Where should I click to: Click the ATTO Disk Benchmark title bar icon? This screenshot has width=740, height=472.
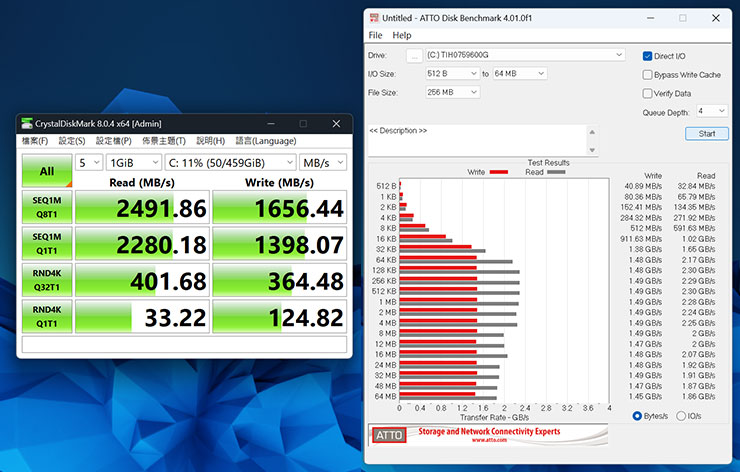click(x=375, y=18)
